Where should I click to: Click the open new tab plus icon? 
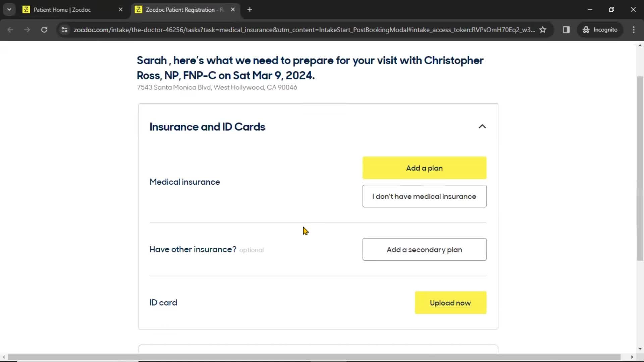[250, 10]
